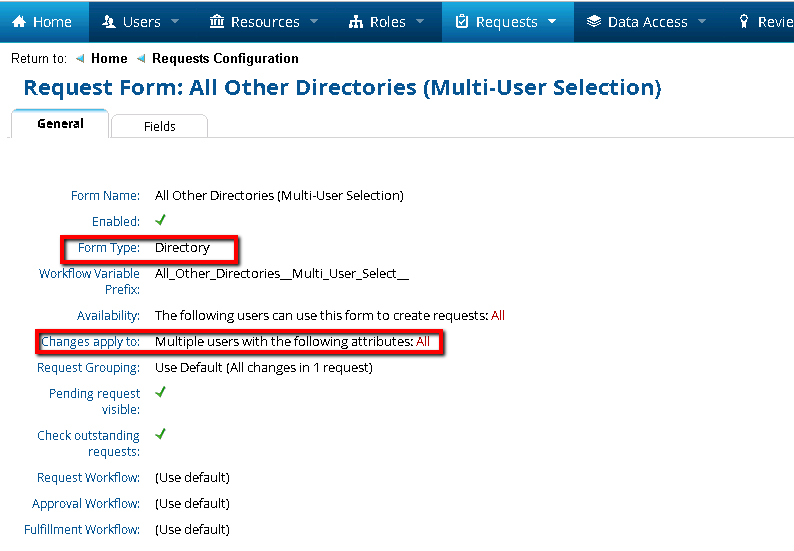Click the back arrow before Requests Configuration
The height and width of the screenshot is (551, 794).
[141, 59]
